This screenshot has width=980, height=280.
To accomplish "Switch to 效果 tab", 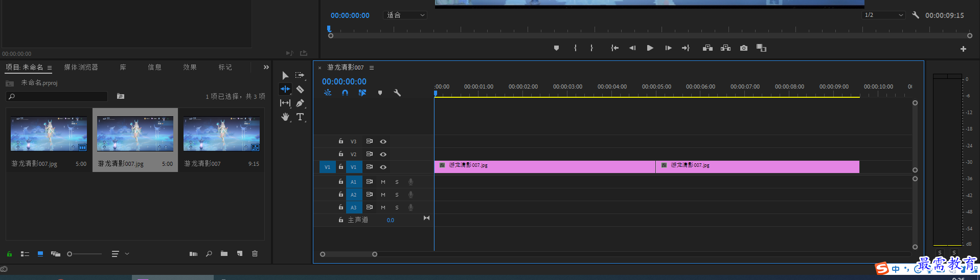I will click(x=190, y=67).
